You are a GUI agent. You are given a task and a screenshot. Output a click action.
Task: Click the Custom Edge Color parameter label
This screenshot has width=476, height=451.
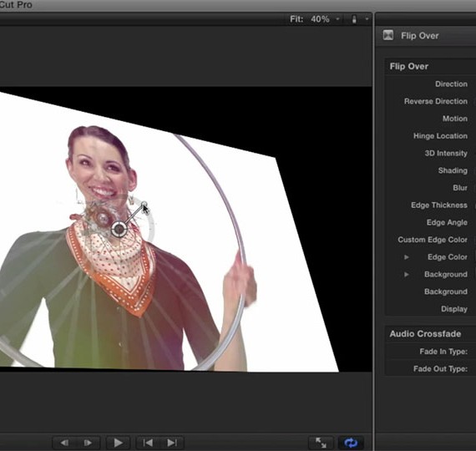433,240
